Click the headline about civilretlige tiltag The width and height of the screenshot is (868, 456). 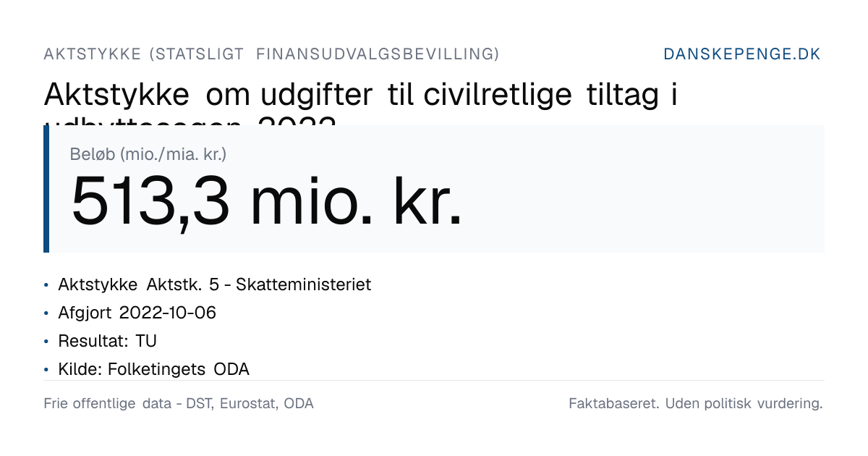[360, 96]
